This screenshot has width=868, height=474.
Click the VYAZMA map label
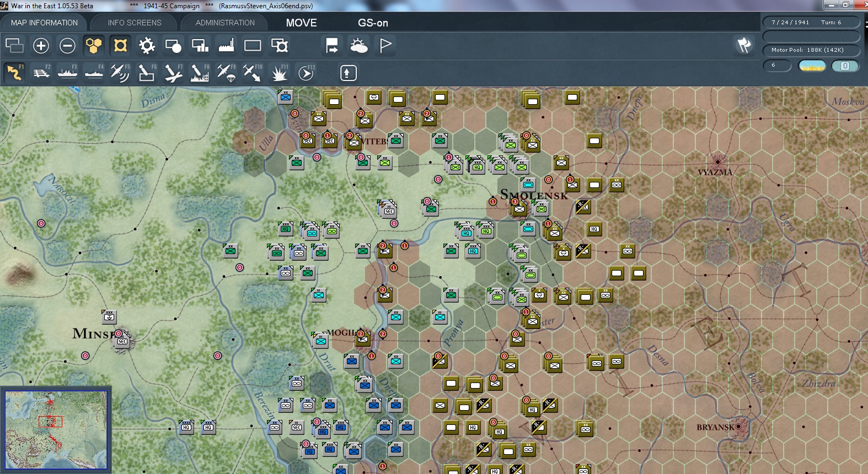pos(715,173)
